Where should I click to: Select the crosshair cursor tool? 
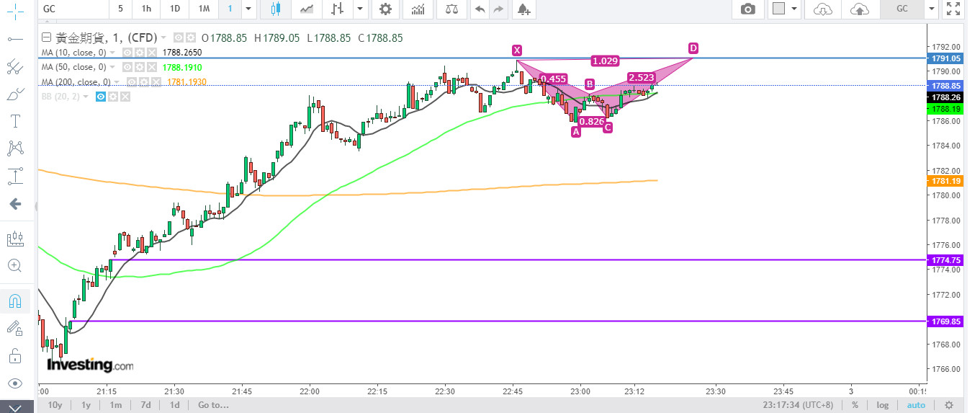(x=14, y=10)
